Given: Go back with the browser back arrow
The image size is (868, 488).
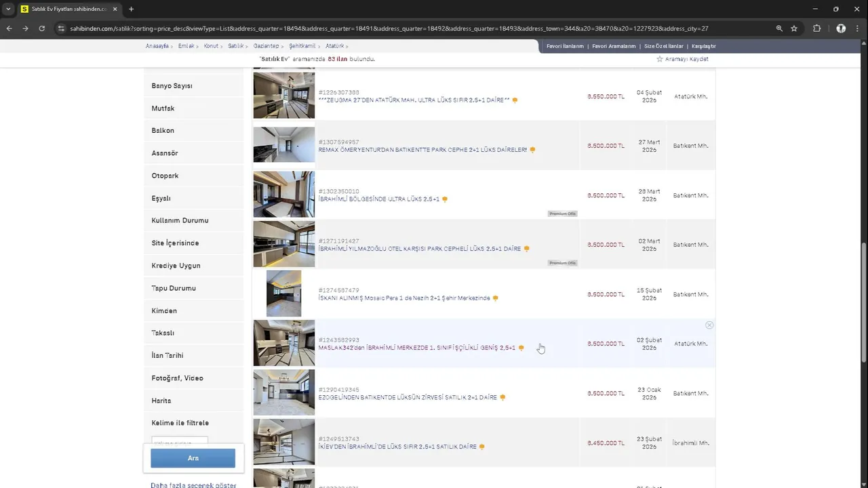Looking at the screenshot, I should pyautogui.click(x=9, y=28).
